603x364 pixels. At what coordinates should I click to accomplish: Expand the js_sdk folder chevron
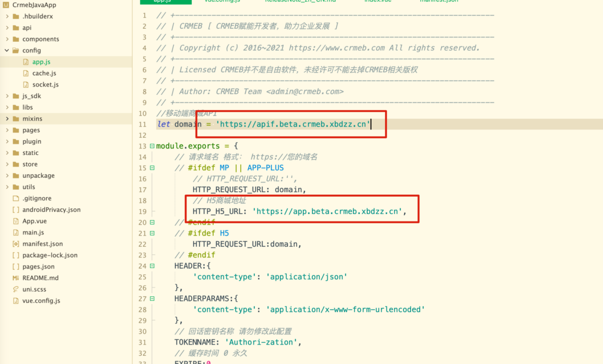click(x=7, y=96)
